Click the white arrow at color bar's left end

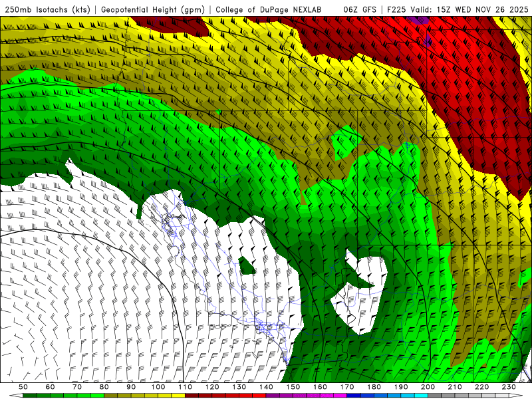16,396
